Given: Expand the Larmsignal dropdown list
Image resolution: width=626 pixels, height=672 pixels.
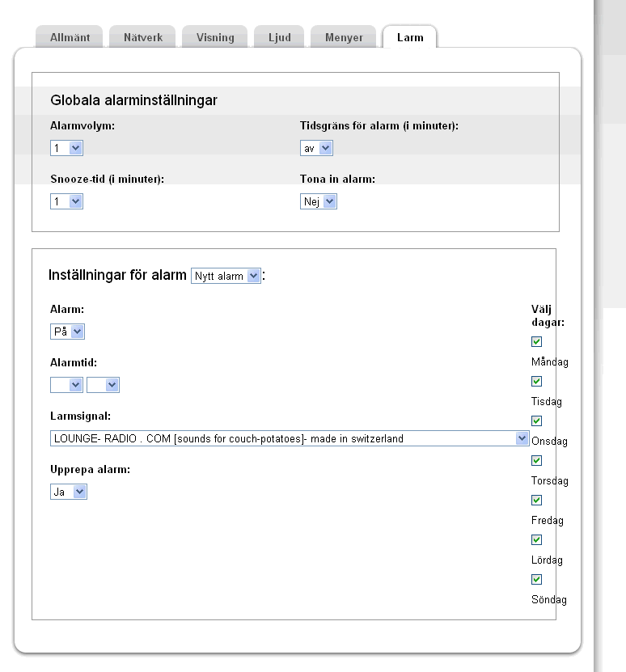Looking at the screenshot, I should click(289, 438).
